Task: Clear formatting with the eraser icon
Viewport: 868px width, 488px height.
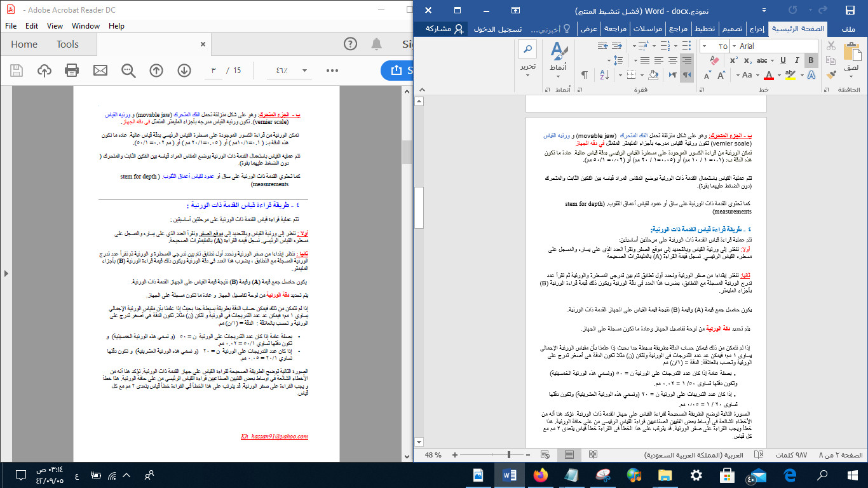Action: 714,60
